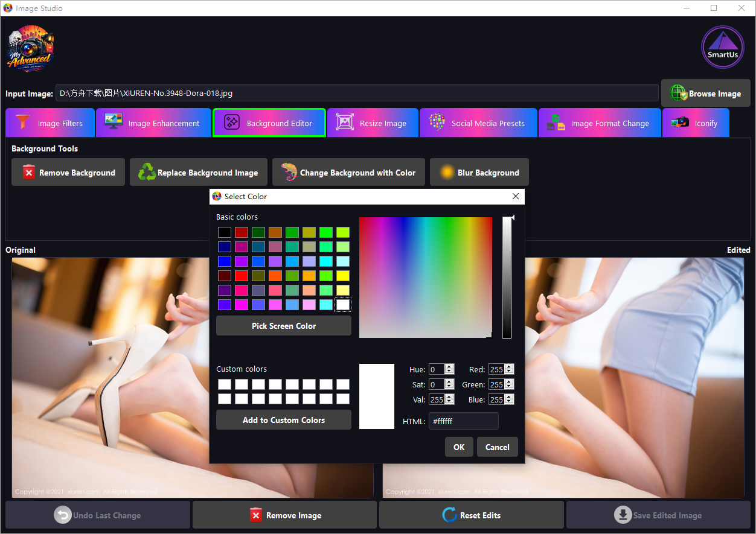Click Replace Background Image button

pos(199,173)
